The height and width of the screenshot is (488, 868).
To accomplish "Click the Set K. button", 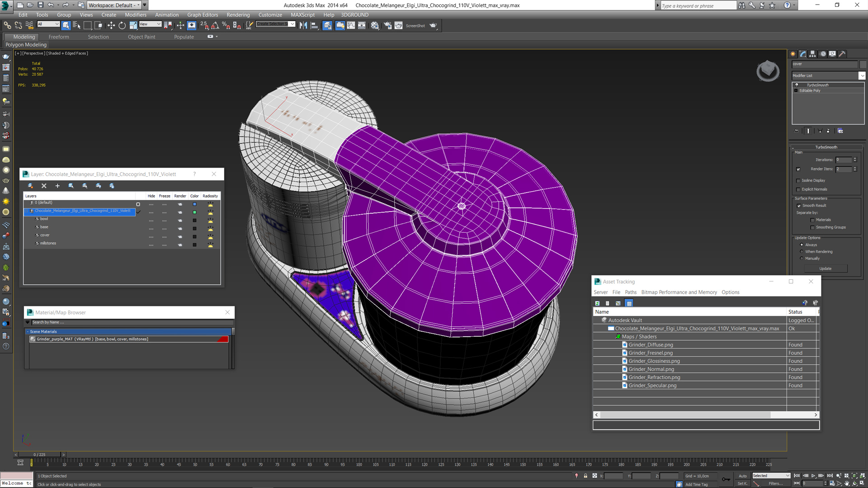I will (743, 484).
